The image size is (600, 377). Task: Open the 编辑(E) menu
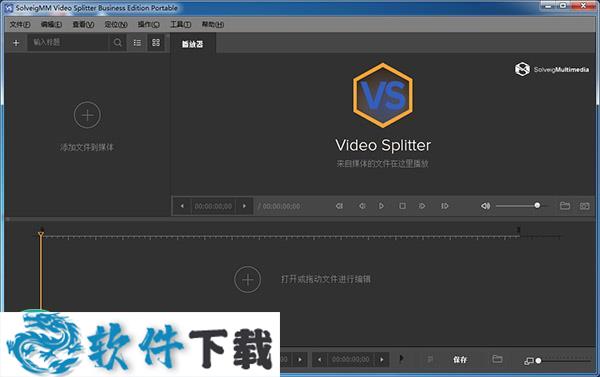(x=51, y=24)
